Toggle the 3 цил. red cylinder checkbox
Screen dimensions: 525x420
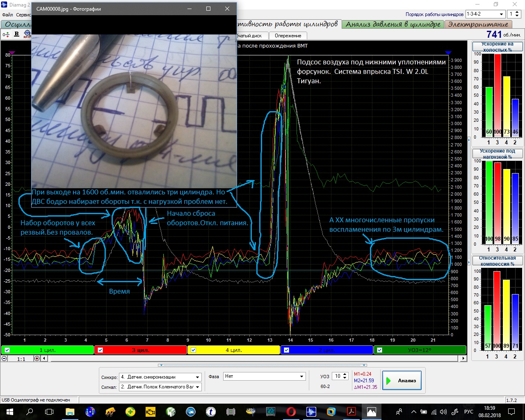click(100, 350)
